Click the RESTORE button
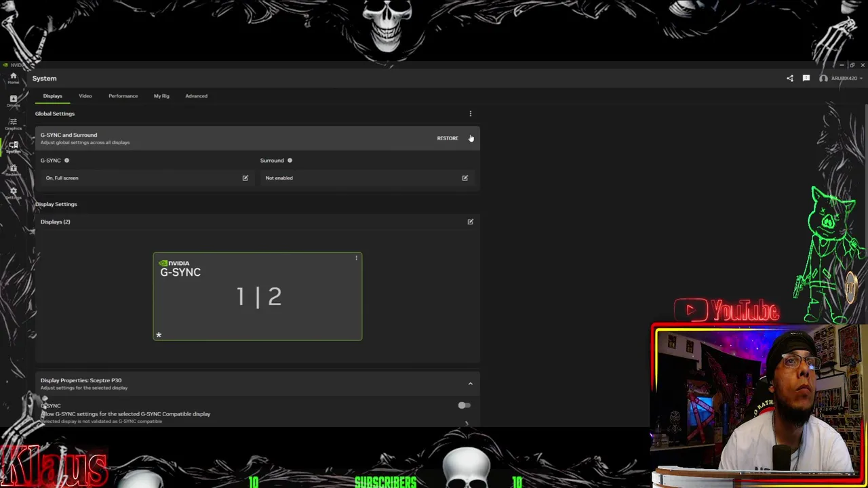Viewport: 868px width, 488px height. click(448, 138)
